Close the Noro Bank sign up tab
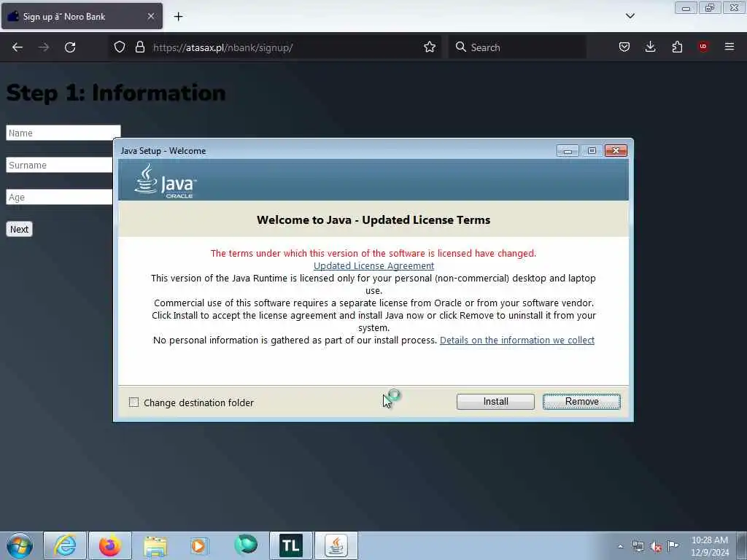Screen dimensions: 747x560 (x=150, y=16)
